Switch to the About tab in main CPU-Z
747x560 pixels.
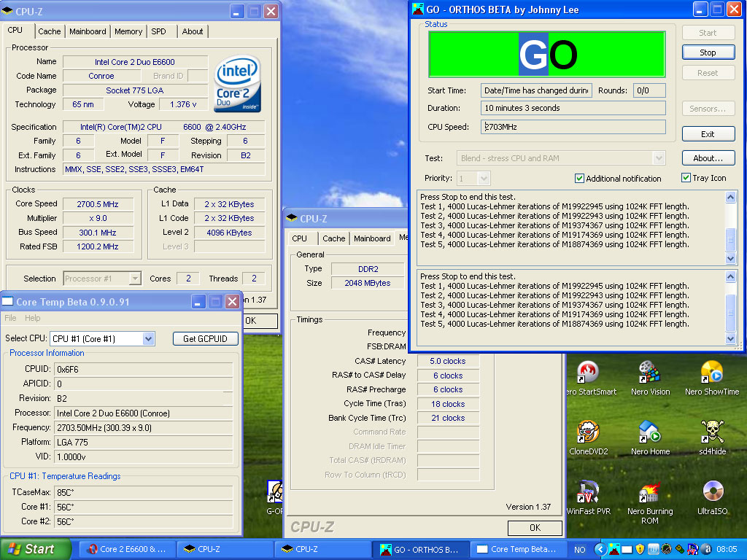193,31
